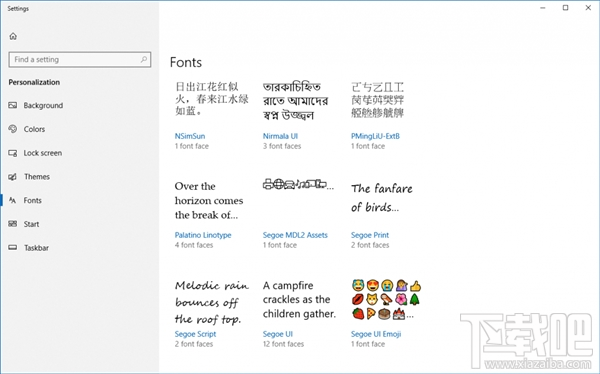Minimize the Settings window
This screenshot has height=374, width=600.
point(543,8)
